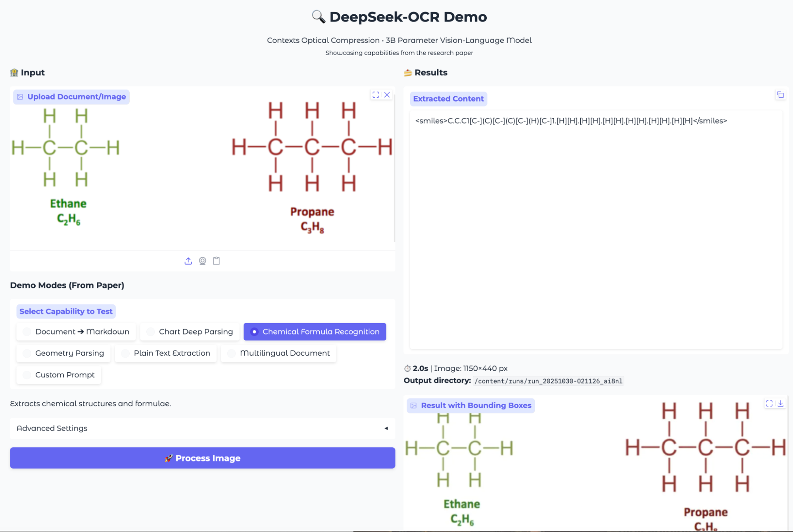The height and width of the screenshot is (532, 793).
Task: Expand input image to fullscreen
Action: (x=375, y=95)
